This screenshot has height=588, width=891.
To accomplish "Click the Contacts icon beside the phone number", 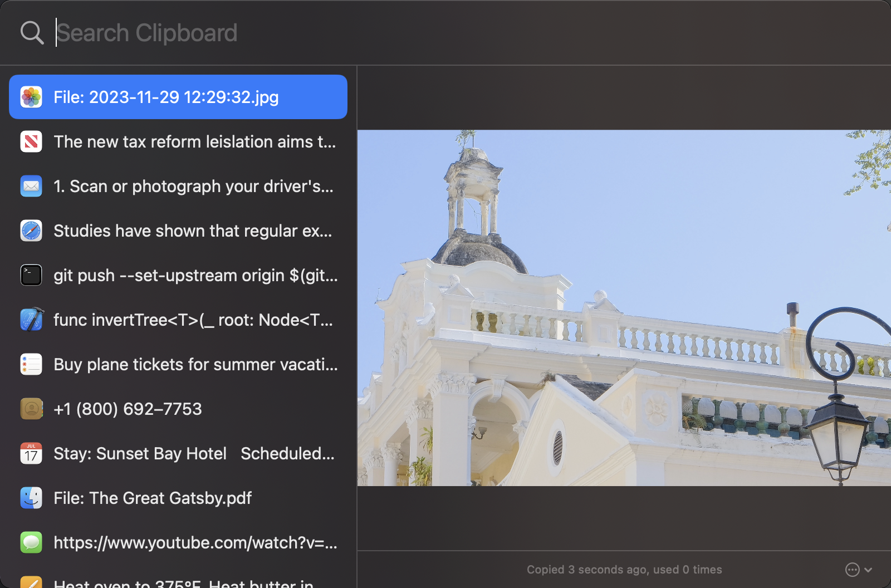I will click(31, 408).
